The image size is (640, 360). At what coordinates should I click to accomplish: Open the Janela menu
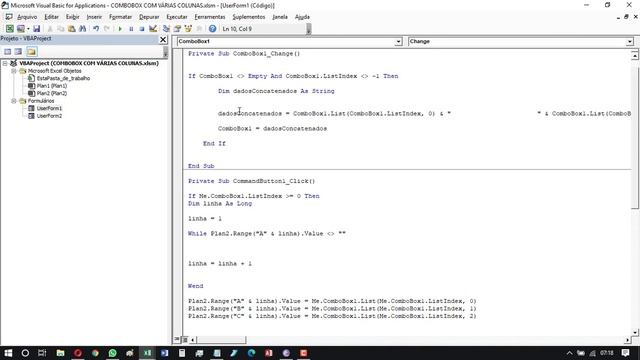tap(280, 17)
